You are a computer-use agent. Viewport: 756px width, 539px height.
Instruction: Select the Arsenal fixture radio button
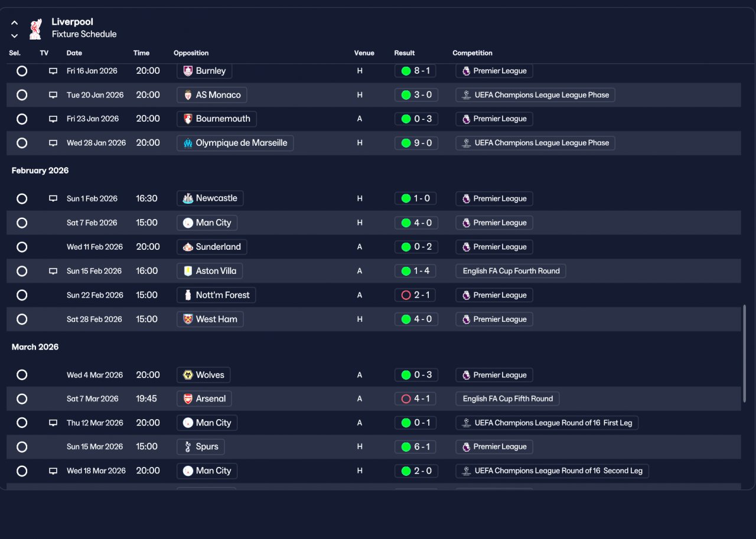(22, 398)
